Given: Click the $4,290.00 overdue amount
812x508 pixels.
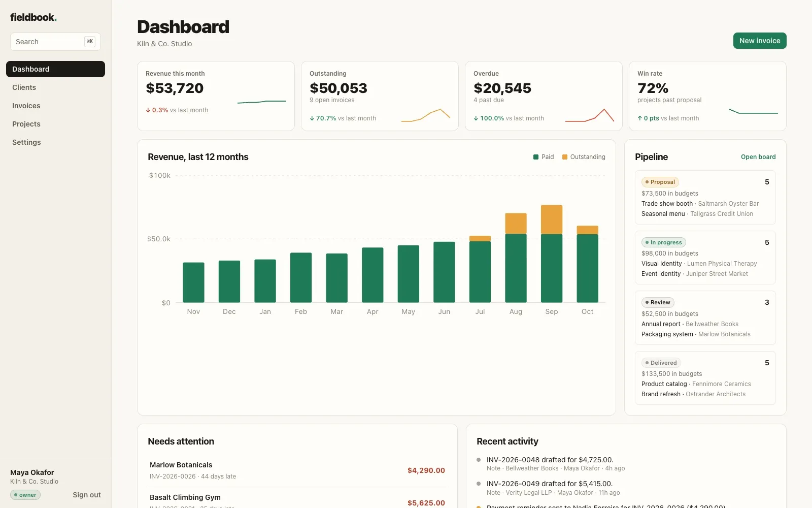Looking at the screenshot, I should [426, 470].
